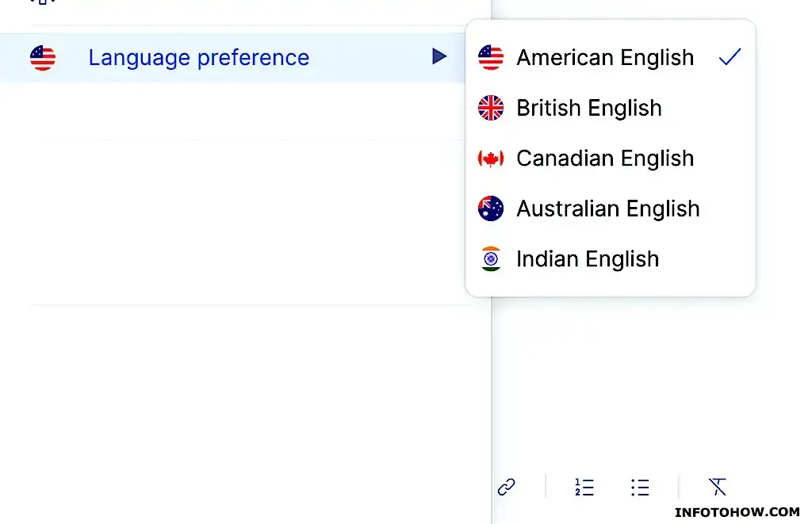Screen dimensions: 812x524
Task: Open the Language preference menu row
Action: tap(233, 57)
